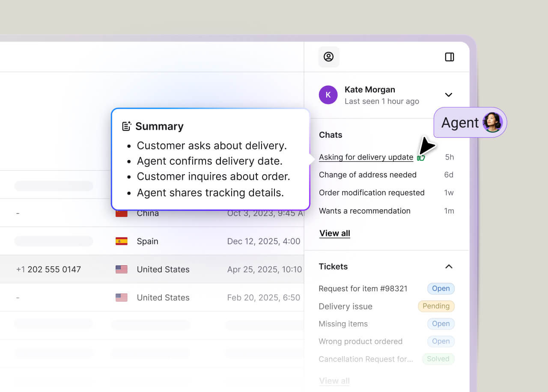548x392 pixels.
Task: Click the Pending status badge
Action: (x=436, y=306)
